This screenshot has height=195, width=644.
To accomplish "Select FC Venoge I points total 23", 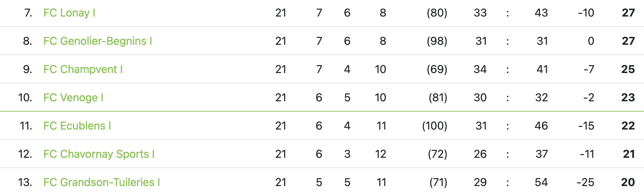I will coord(628,97).
